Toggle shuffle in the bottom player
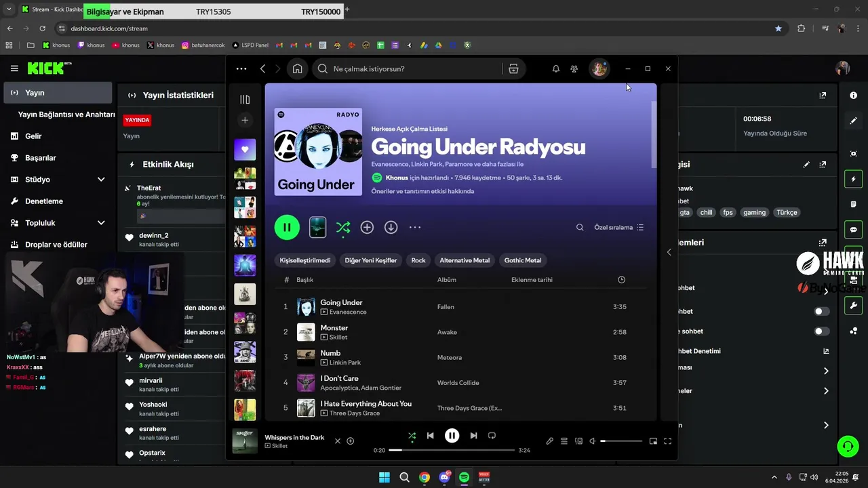The height and width of the screenshot is (488, 868). point(412,436)
